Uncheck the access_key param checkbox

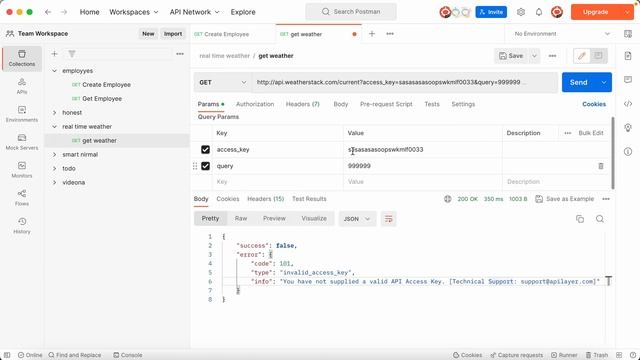pos(205,150)
